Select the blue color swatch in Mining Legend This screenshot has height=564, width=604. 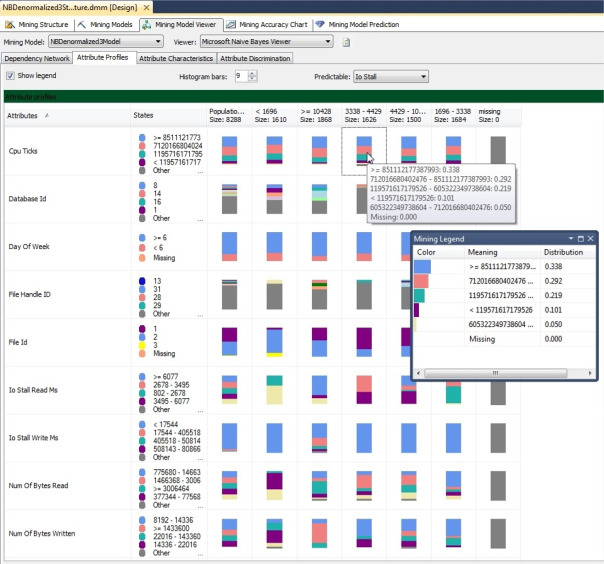pyautogui.click(x=423, y=267)
